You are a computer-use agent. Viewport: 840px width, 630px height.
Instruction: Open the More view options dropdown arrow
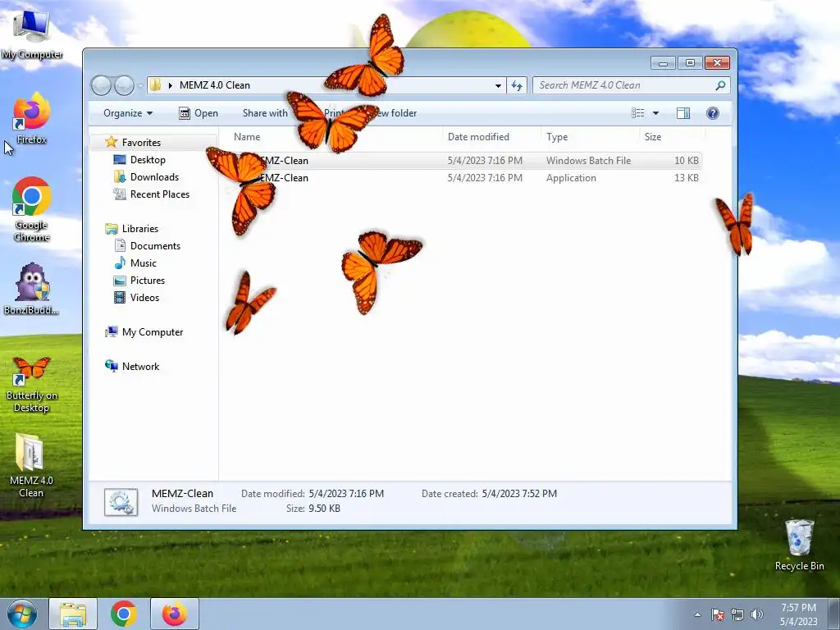point(655,113)
